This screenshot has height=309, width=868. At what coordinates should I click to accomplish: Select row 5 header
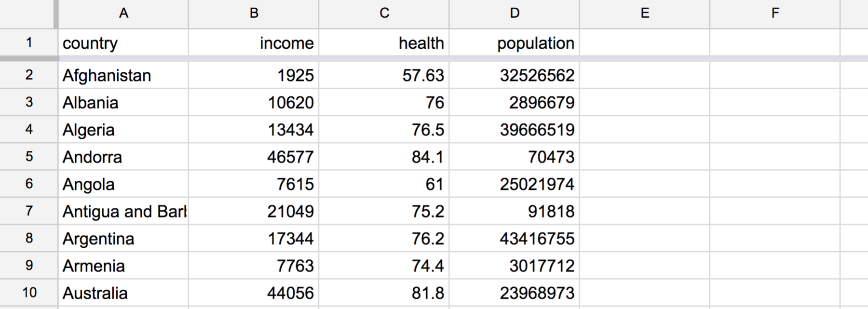28,157
